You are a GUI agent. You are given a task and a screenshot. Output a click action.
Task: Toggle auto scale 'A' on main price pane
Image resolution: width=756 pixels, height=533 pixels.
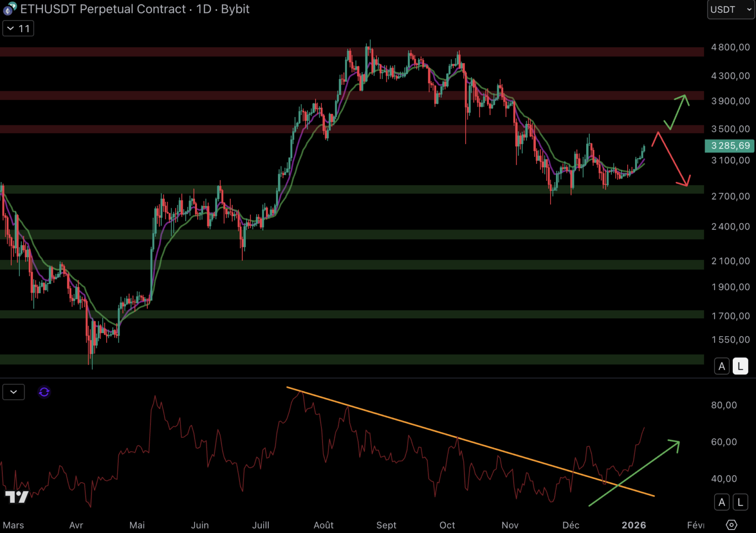[x=721, y=366]
